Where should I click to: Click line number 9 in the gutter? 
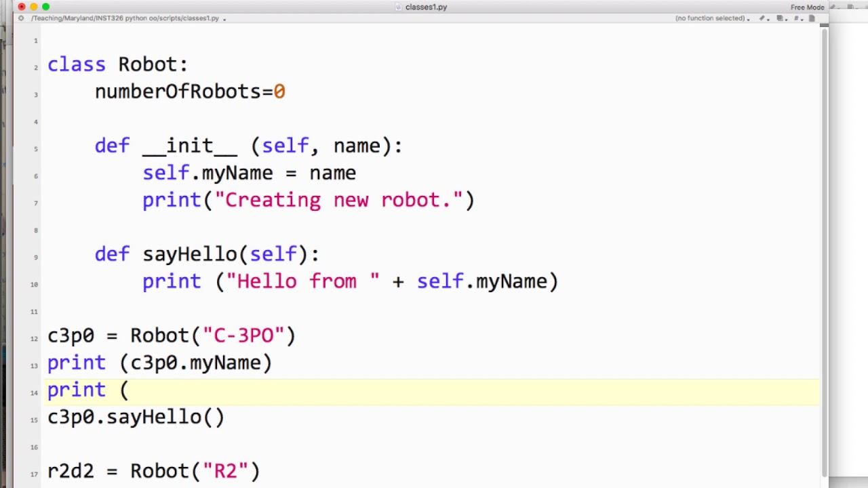pos(35,258)
